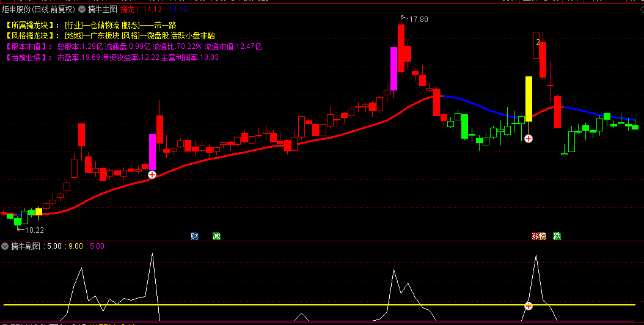The height and width of the screenshot is (325, 644).
Task: Click the plus signal below the yellow candle
Action: coord(529,139)
